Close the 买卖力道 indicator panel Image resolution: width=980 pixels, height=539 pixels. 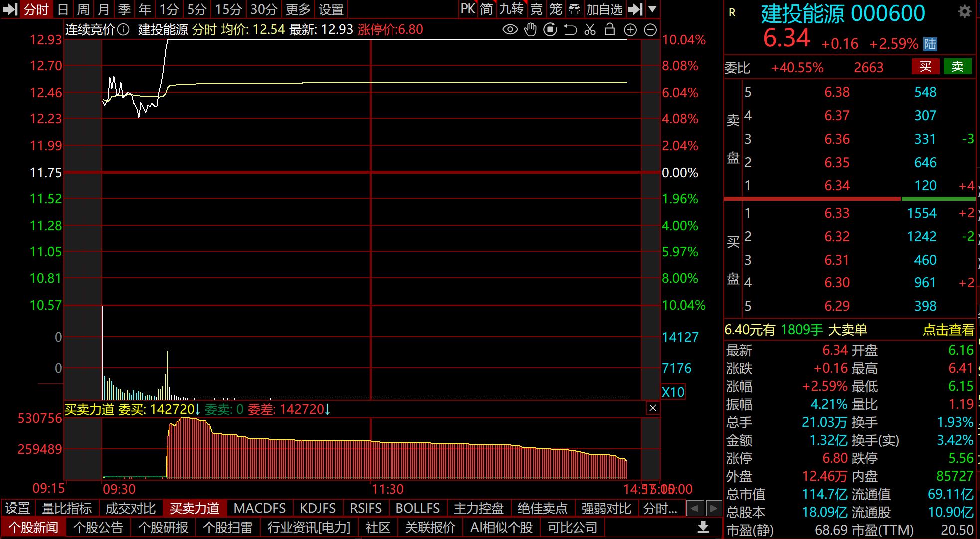click(x=652, y=408)
